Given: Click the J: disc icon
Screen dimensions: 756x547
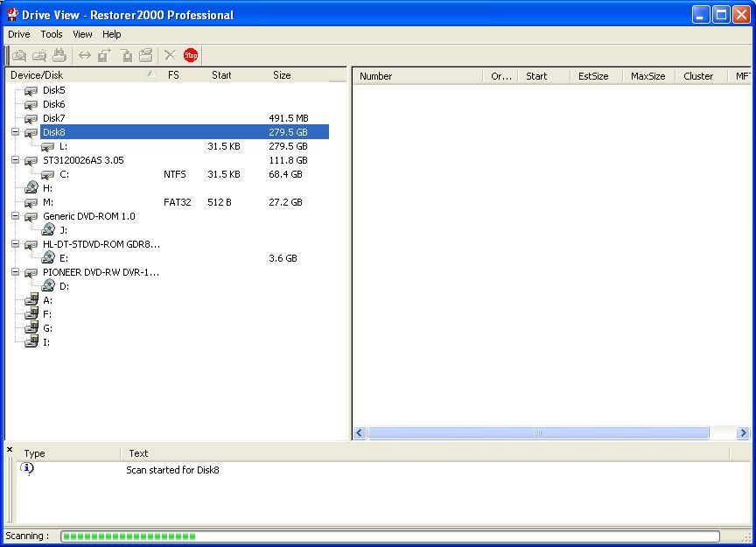Looking at the screenshot, I should pos(48,229).
